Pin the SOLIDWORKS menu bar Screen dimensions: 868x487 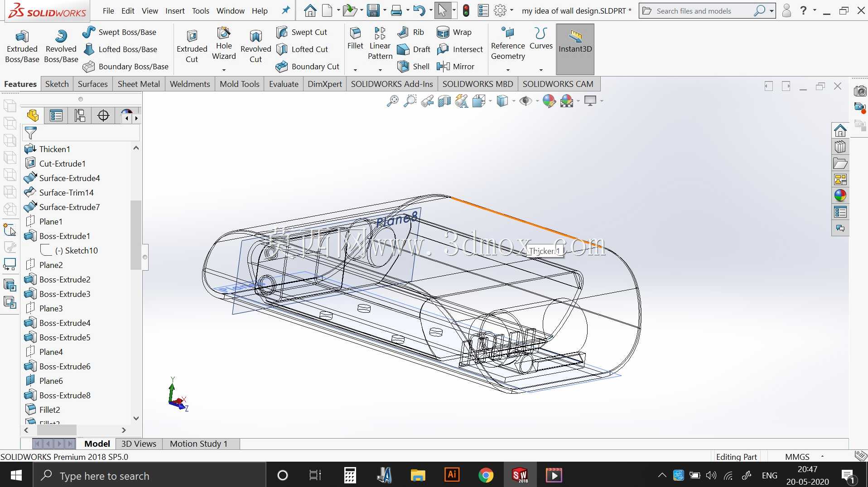(x=285, y=10)
